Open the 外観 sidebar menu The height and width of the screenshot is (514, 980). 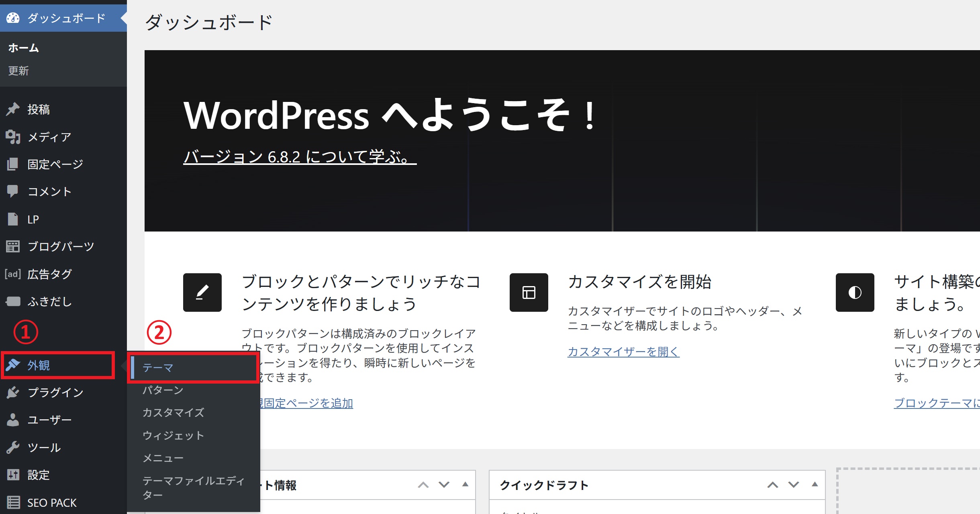tap(39, 365)
